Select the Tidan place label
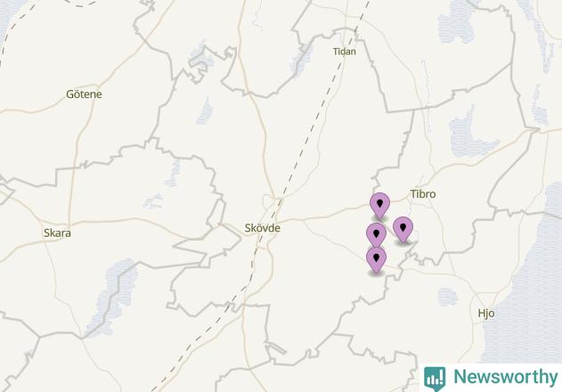562x392 pixels. tap(345, 52)
